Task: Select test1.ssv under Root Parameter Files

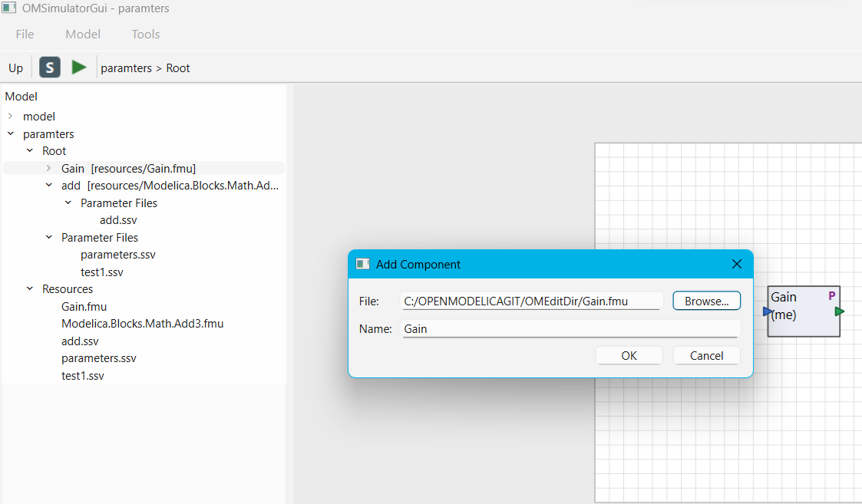Action: (101, 272)
